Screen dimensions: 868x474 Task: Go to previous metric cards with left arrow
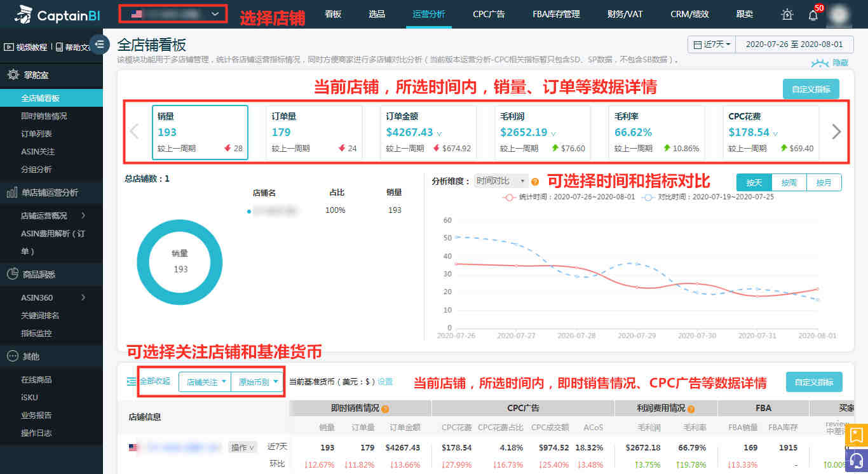(134, 132)
